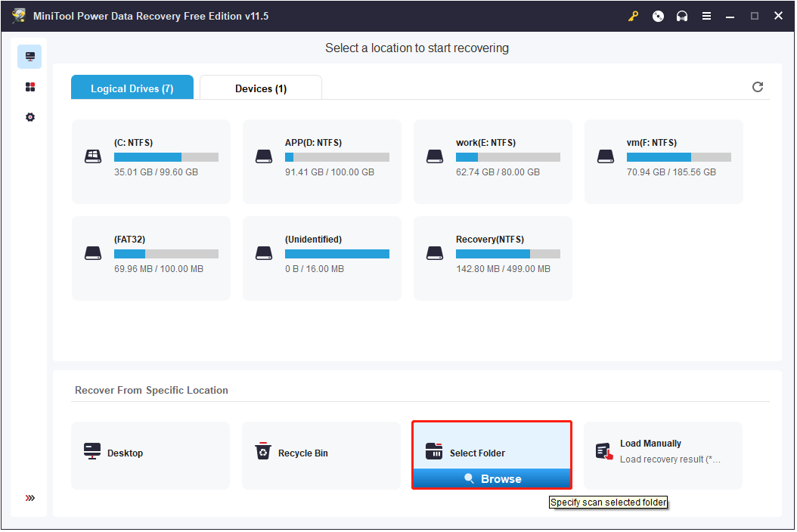Click the 35.01 GB / 99.60 GB text
This screenshot has width=797, height=532.
(156, 172)
